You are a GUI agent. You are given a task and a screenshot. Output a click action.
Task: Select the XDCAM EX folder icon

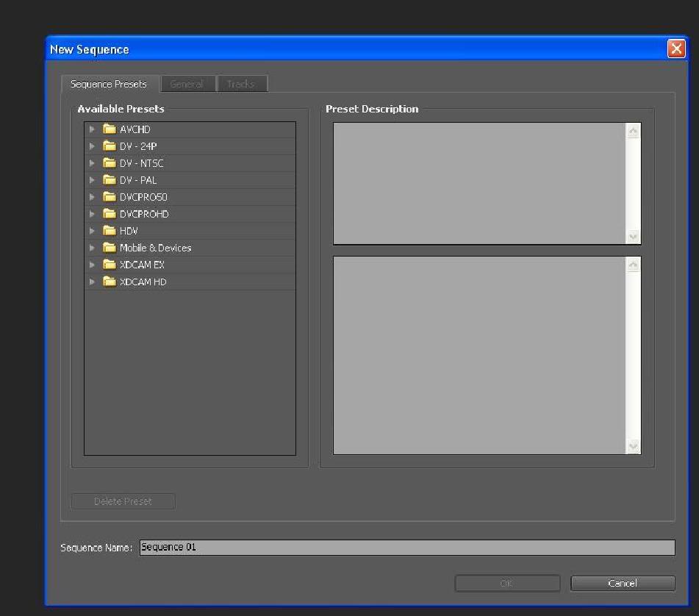coord(109,265)
